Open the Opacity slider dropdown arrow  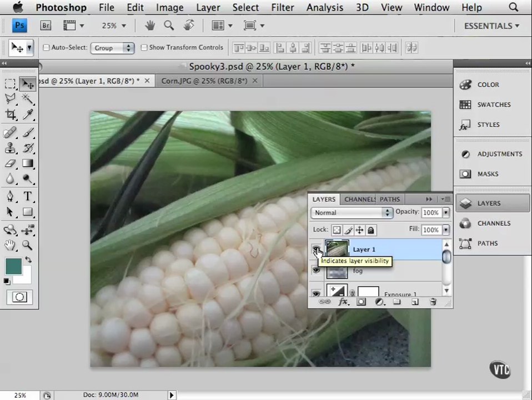pos(446,213)
